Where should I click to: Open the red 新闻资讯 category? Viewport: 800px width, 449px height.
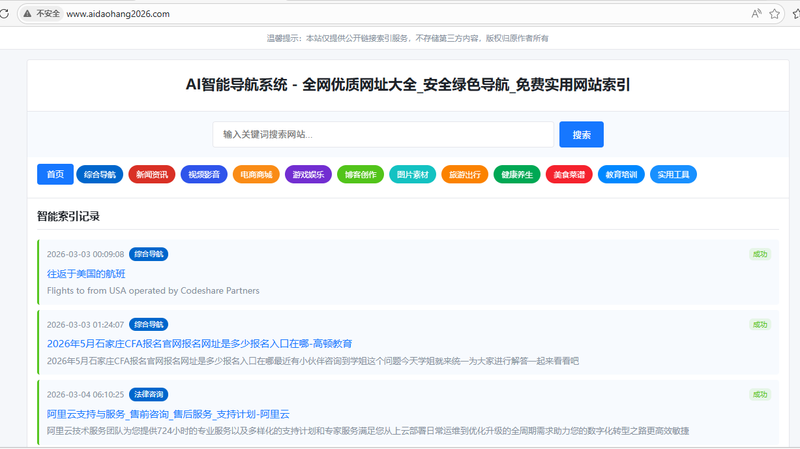point(152,174)
